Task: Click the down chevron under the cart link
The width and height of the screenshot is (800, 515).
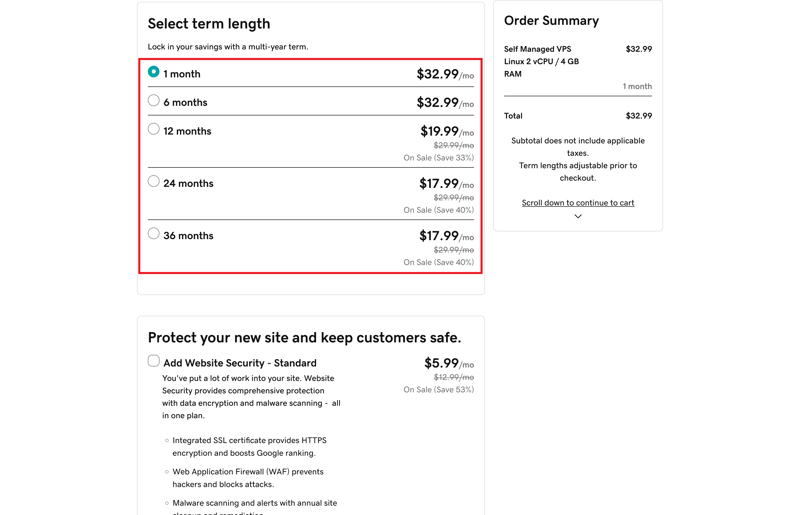Action: coord(578,216)
